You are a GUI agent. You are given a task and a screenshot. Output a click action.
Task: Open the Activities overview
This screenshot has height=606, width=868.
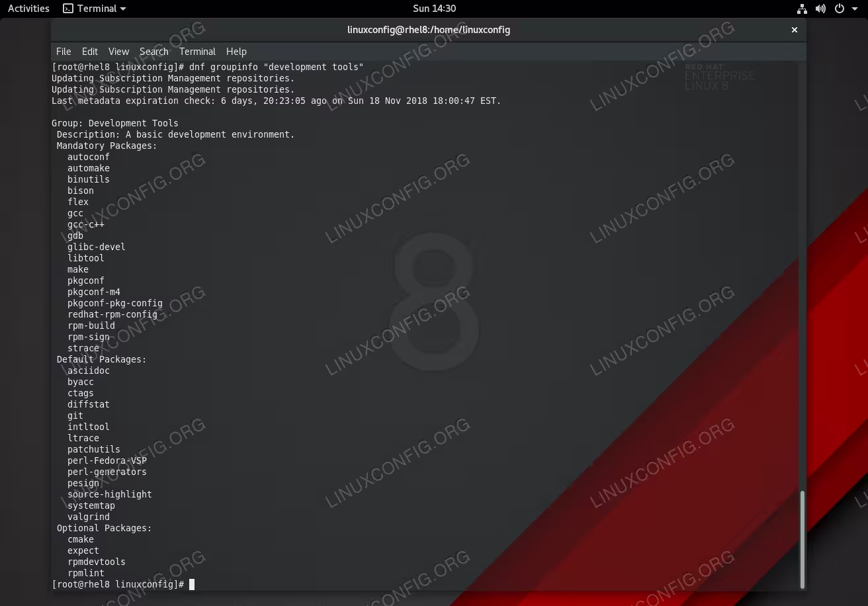coord(28,9)
